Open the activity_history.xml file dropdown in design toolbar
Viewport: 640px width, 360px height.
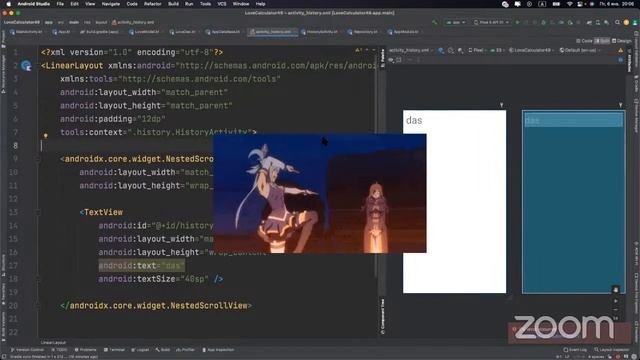(x=411, y=50)
